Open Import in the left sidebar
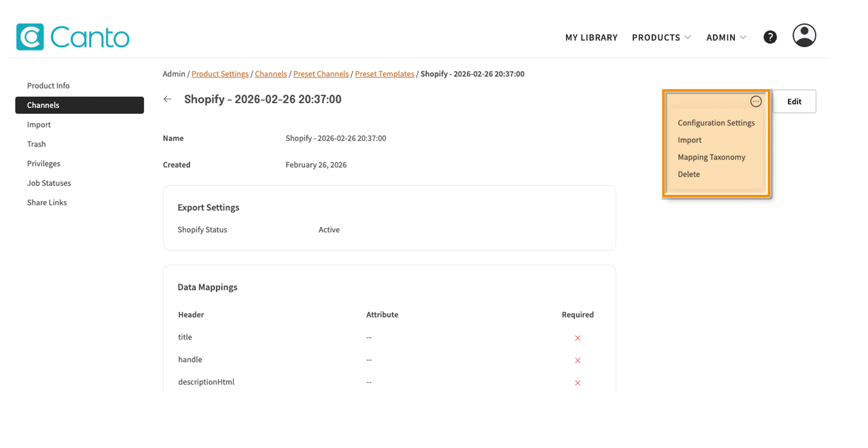Image resolution: width=868 pixels, height=448 pixels. [x=39, y=124]
